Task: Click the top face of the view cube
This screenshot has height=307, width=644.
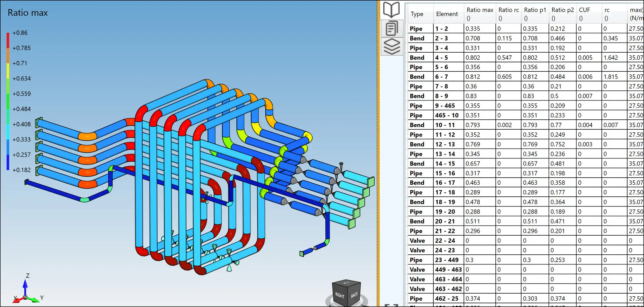Action: [x=346, y=283]
